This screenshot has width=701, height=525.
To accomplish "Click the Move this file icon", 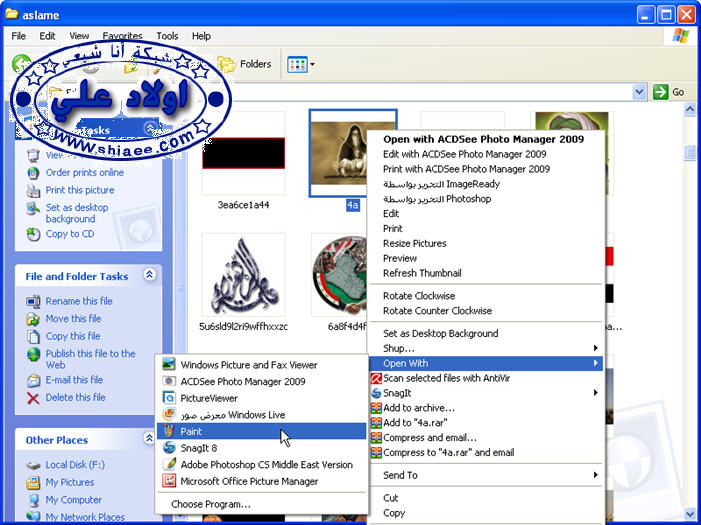I will [33, 319].
